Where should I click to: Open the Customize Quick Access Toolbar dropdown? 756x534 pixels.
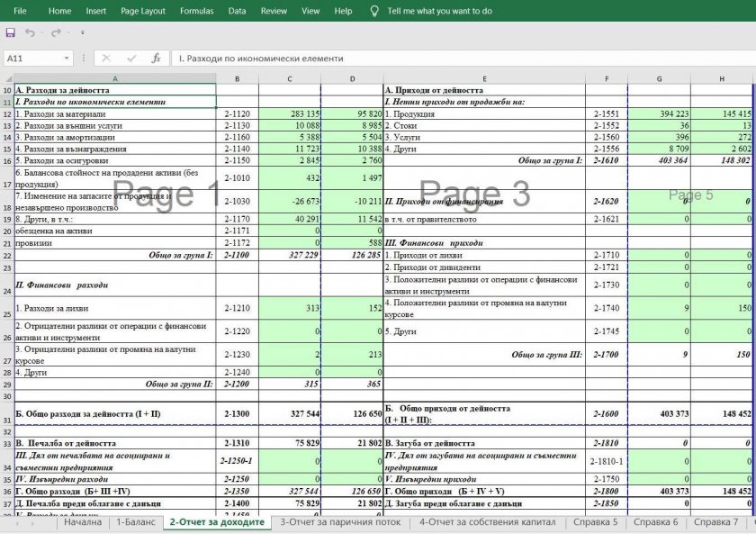coord(83,32)
